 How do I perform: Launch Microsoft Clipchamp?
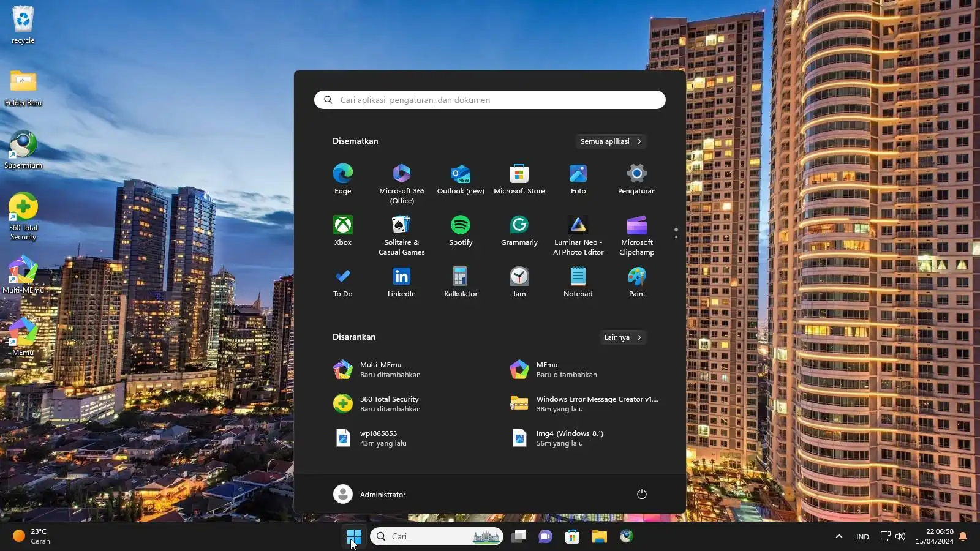click(637, 235)
